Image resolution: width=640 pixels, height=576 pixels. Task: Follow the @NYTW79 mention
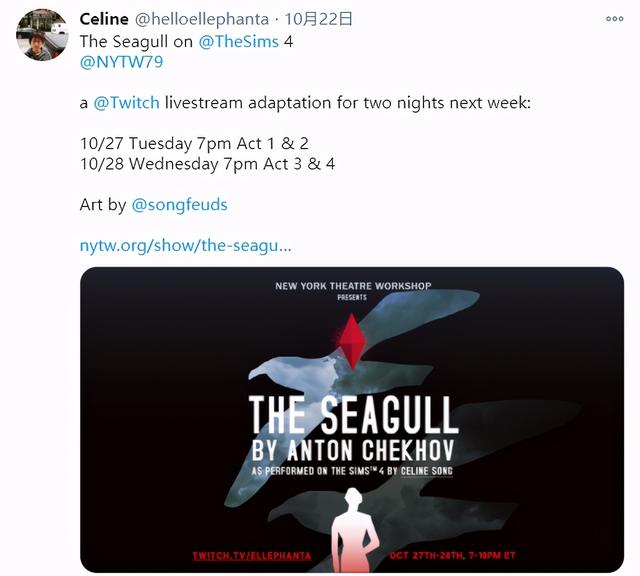point(121,62)
